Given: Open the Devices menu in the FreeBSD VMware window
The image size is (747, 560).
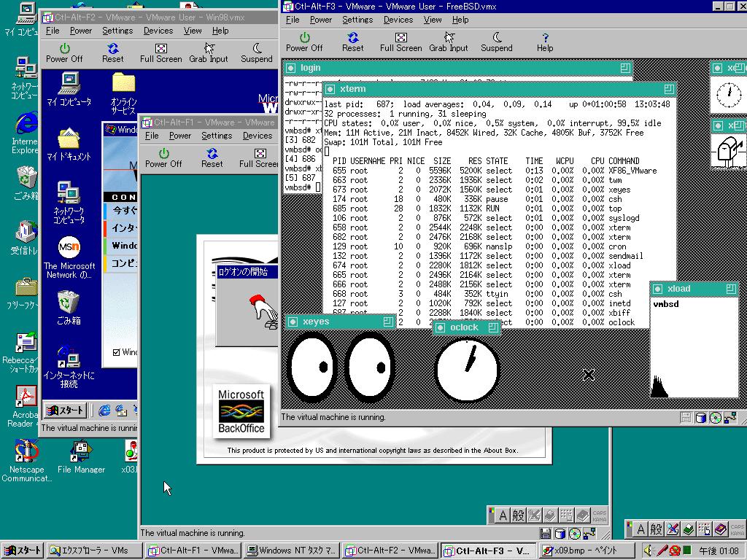Looking at the screenshot, I should (x=398, y=20).
